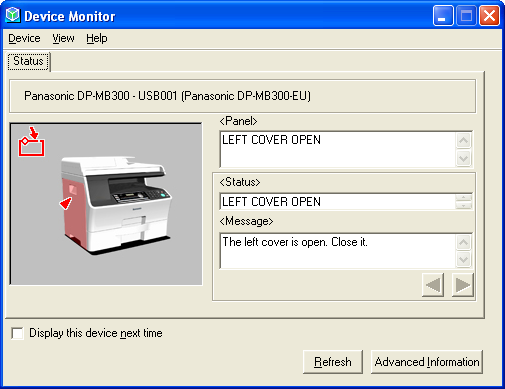This screenshot has height=389, width=505.
Task: Click the Device Monitor cube icon in title bar
Action: [x=13, y=15]
